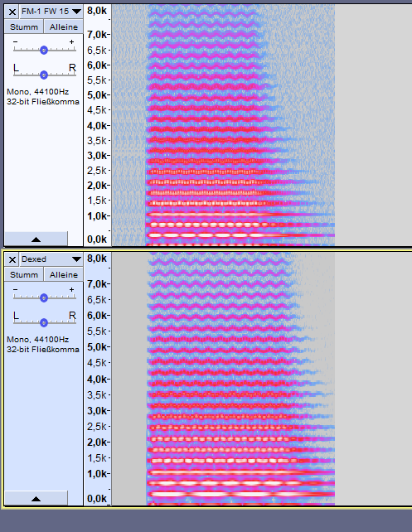Mute FM-1 FW 15 track with Stumm
The height and width of the screenshot is (532, 412).
(x=24, y=27)
